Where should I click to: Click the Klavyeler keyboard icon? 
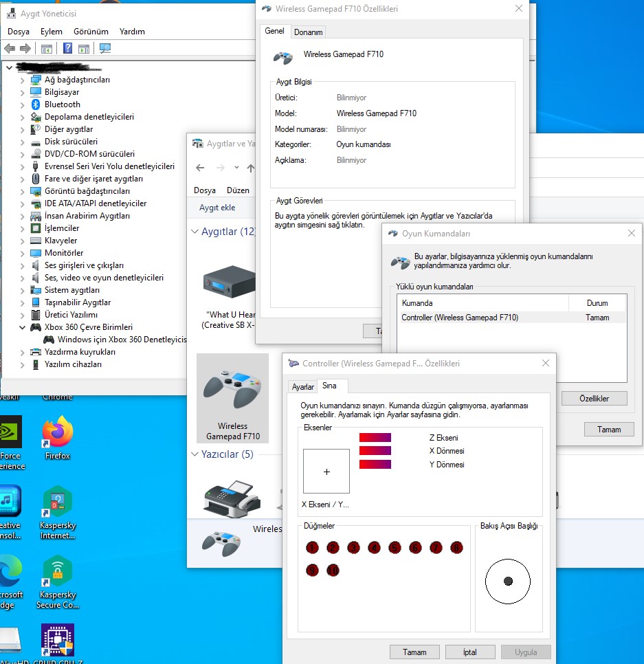(x=36, y=241)
